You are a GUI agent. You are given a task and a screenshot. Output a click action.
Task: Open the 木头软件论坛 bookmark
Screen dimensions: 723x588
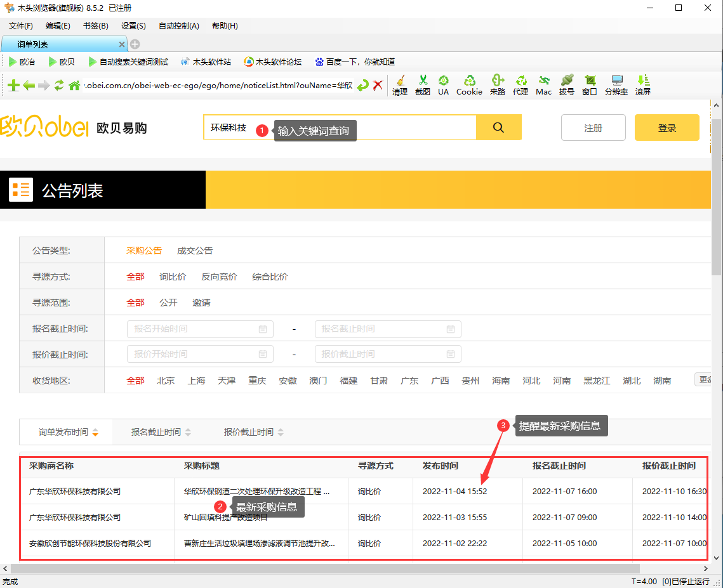[272, 62]
